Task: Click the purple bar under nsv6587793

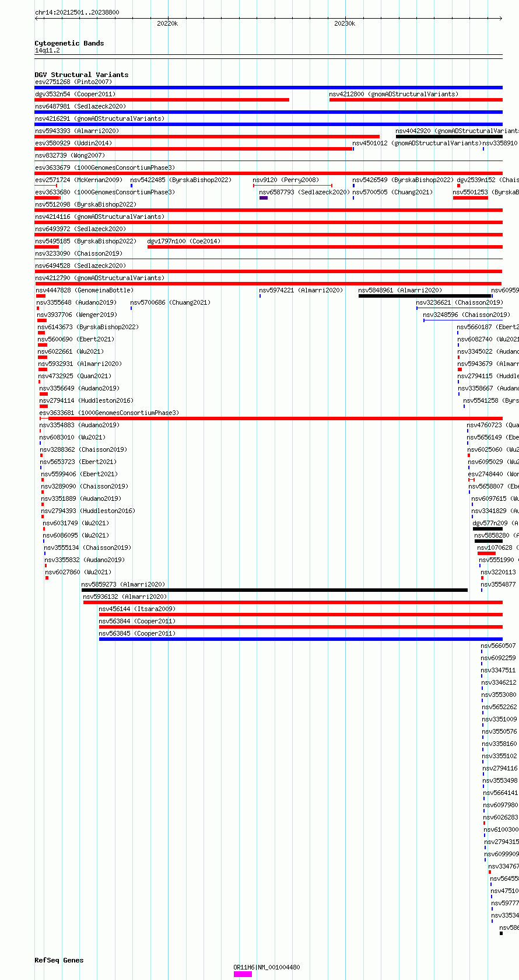Action: (264, 198)
